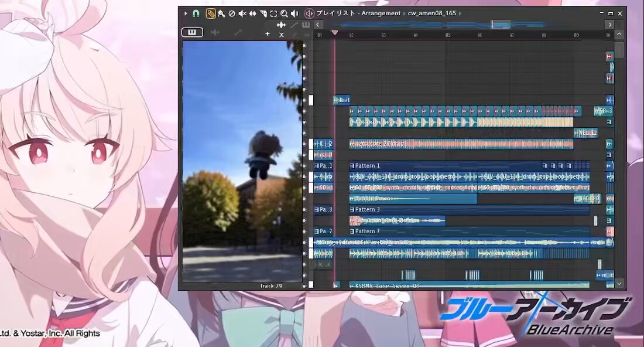The width and height of the screenshot is (644, 347).
Task: Open the Pattern 1 clip menu icon
Action: point(352,166)
